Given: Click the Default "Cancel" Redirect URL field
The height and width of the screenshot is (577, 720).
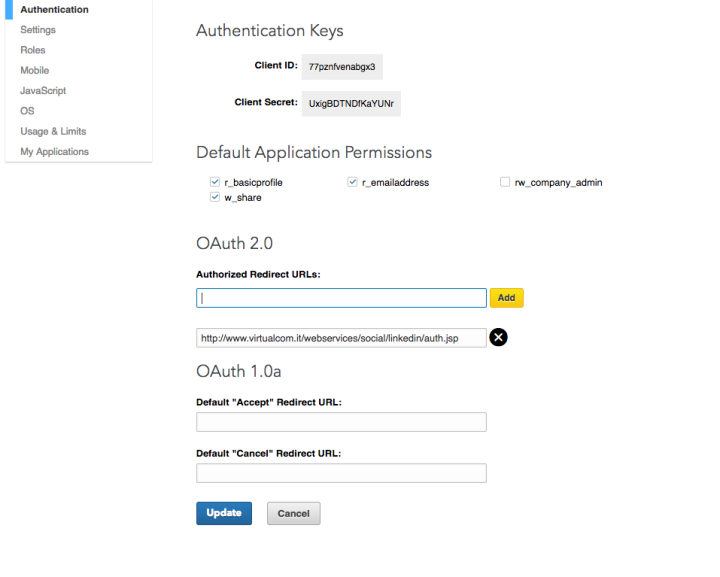Looking at the screenshot, I should coord(341,473).
